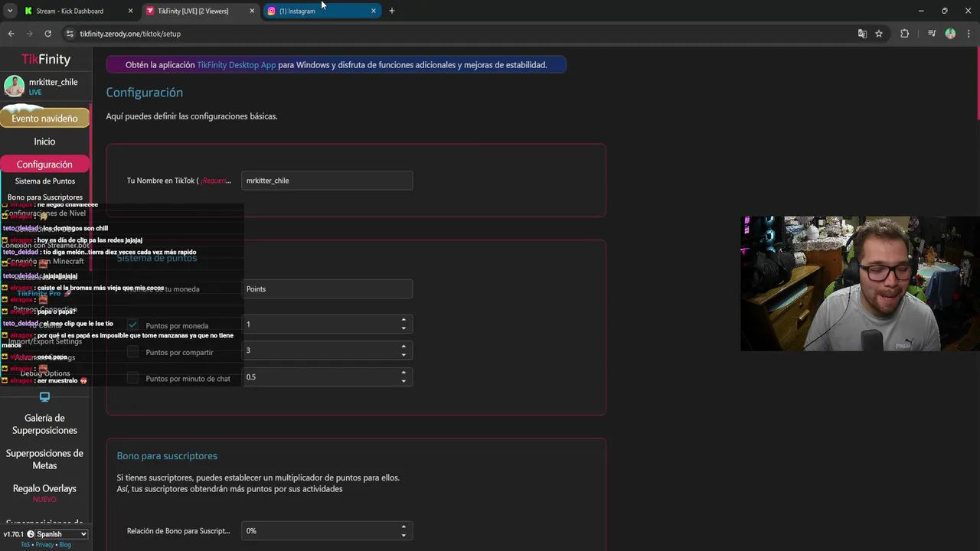This screenshot has height=551, width=980.
Task: Click the TikFinity logo
Action: [46, 59]
